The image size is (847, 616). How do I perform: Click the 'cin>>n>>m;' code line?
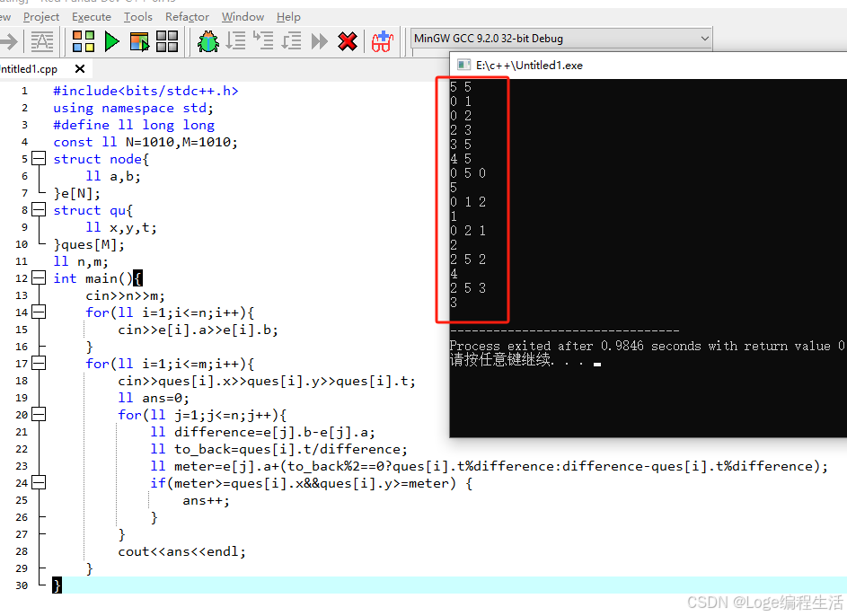pyautogui.click(x=126, y=295)
